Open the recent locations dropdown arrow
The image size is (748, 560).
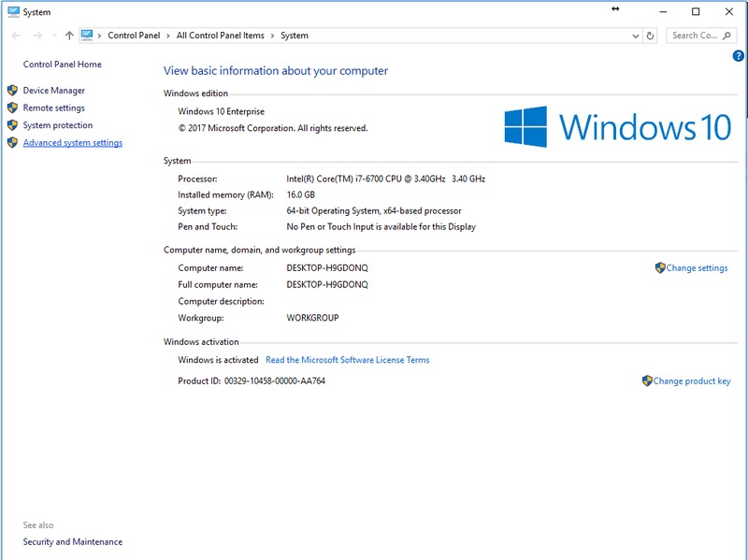click(52, 36)
